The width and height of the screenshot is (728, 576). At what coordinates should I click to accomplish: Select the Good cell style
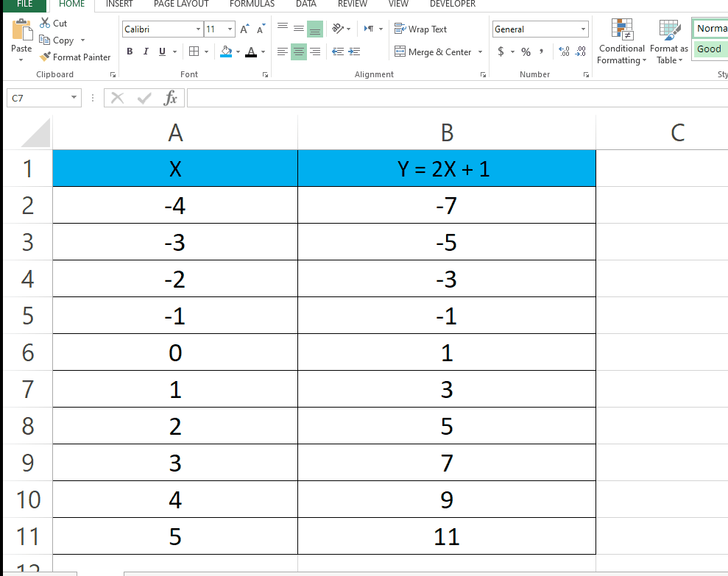coord(709,49)
